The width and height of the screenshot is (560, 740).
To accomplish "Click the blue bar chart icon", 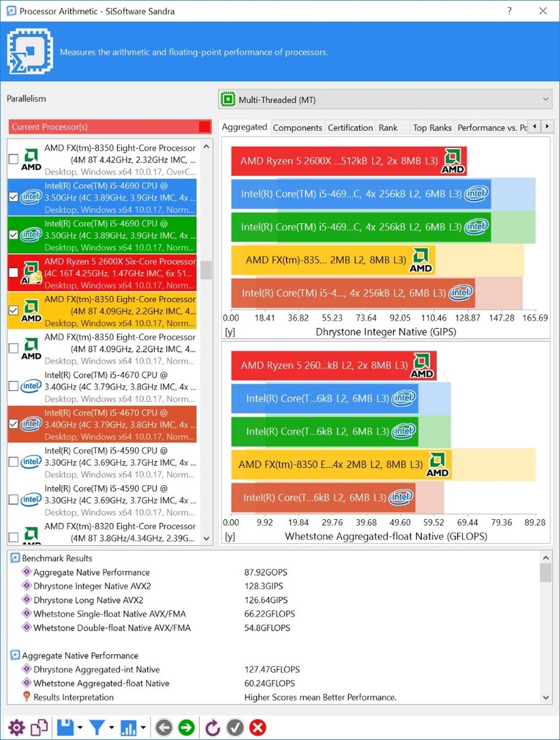I will [x=128, y=727].
